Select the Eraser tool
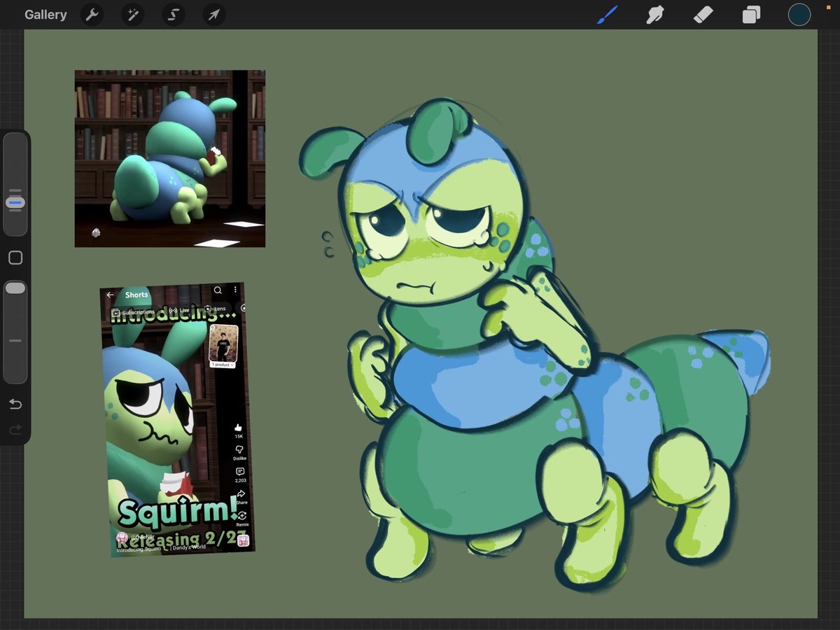This screenshot has height=630, width=840. point(703,15)
